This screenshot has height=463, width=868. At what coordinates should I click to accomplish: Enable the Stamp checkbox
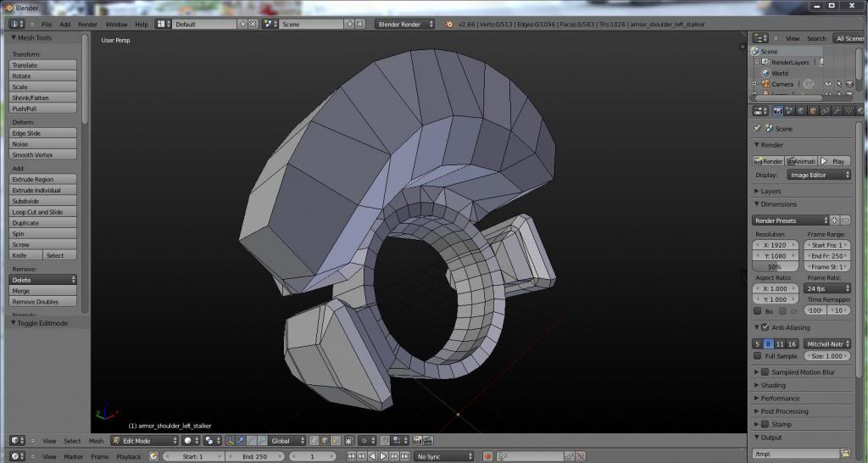(765, 424)
